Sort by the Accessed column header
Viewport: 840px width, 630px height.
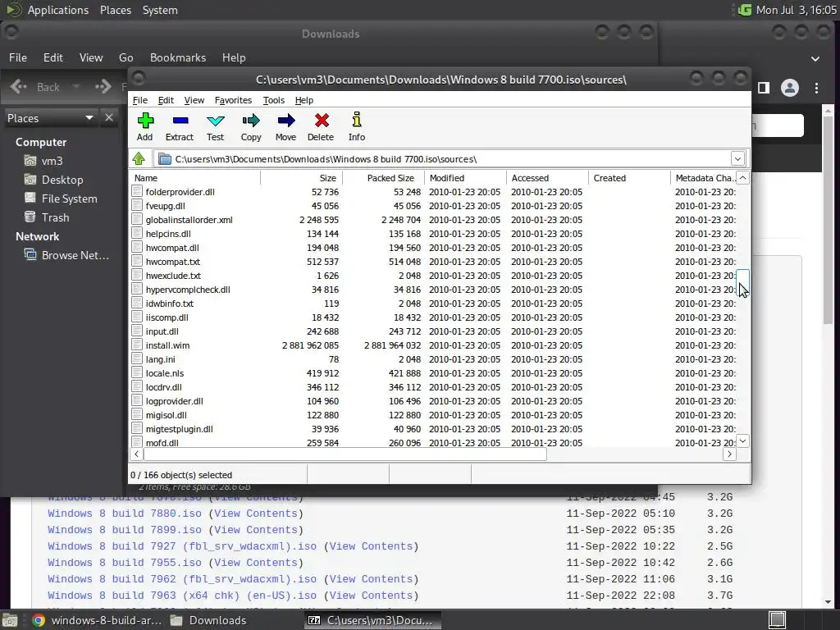point(547,178)
